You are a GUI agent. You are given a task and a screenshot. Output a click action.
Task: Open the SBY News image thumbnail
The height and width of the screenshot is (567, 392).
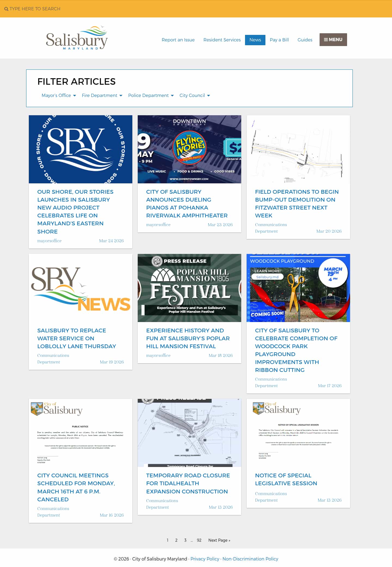[81, 288]
